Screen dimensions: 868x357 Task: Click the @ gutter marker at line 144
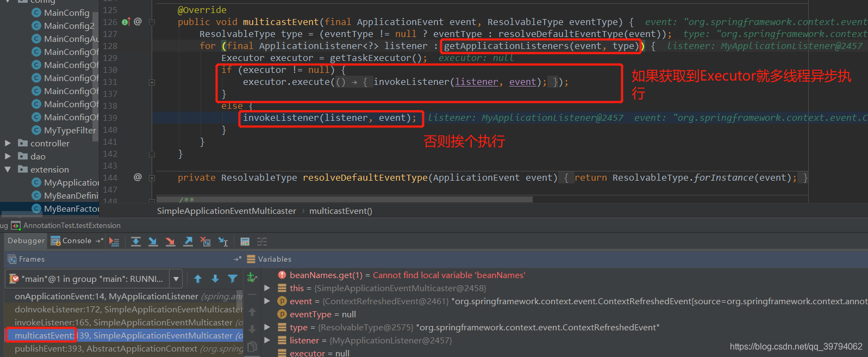138,177
